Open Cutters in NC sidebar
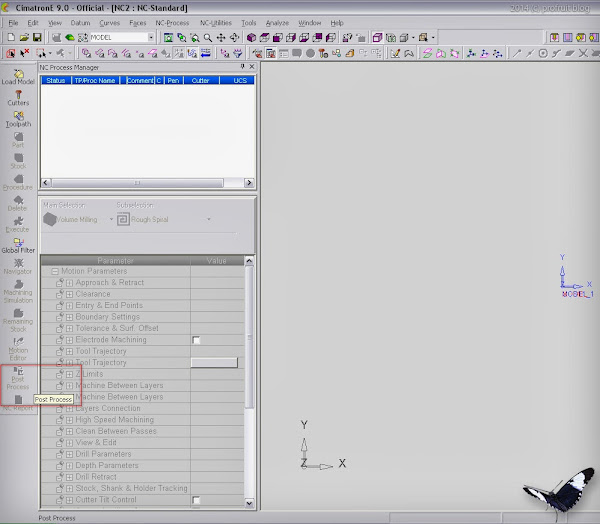 point(18,98)
